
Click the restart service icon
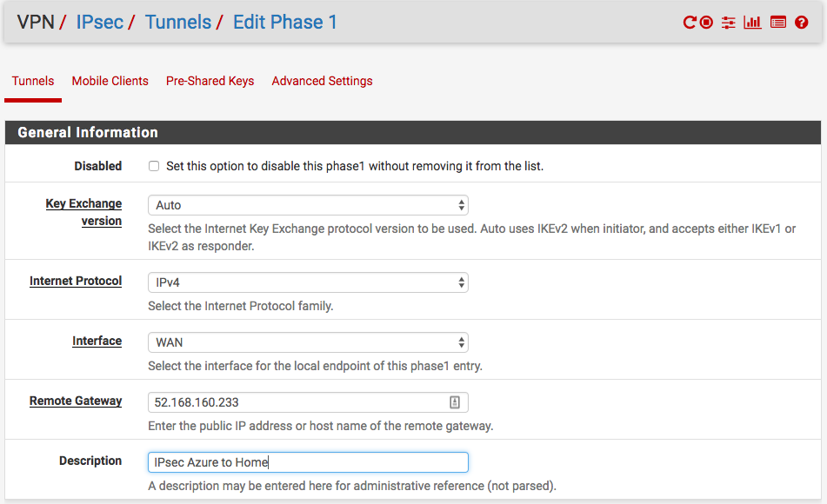[690, 23]
